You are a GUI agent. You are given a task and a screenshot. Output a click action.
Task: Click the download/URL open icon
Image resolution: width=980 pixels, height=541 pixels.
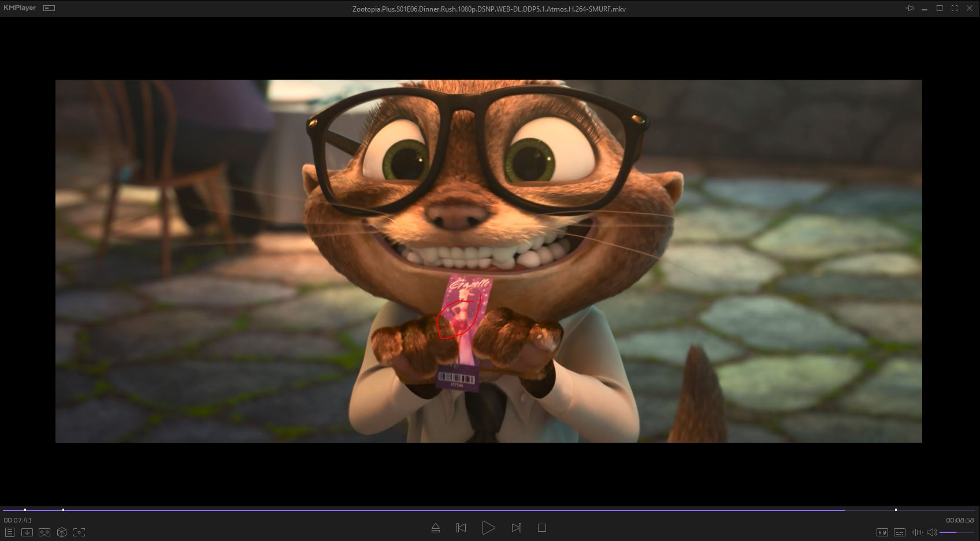click(27, 532)
